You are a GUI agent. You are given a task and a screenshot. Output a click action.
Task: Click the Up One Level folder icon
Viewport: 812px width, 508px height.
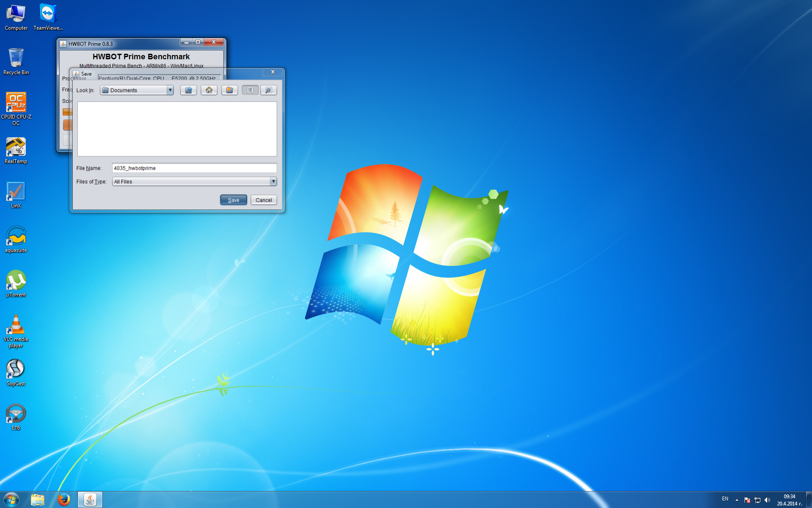[188, 90]
